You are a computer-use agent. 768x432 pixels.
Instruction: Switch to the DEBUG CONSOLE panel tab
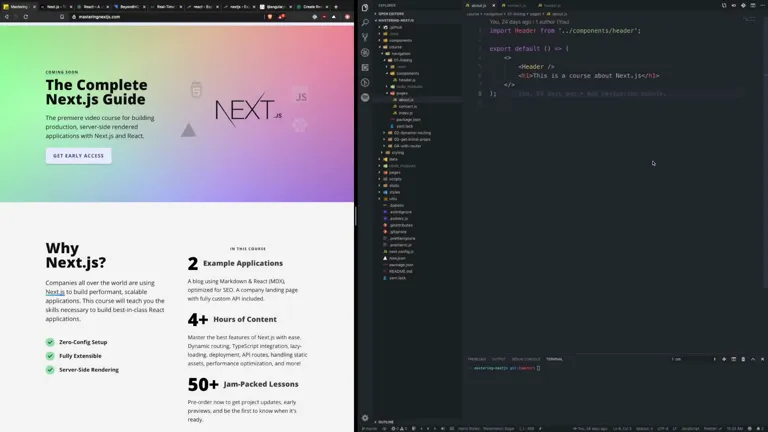point(526,359)
